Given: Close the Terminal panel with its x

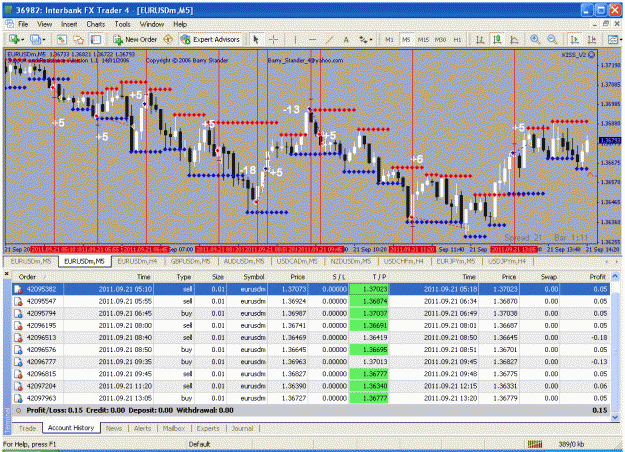Looking at the screenshot, I should point(6,274).
